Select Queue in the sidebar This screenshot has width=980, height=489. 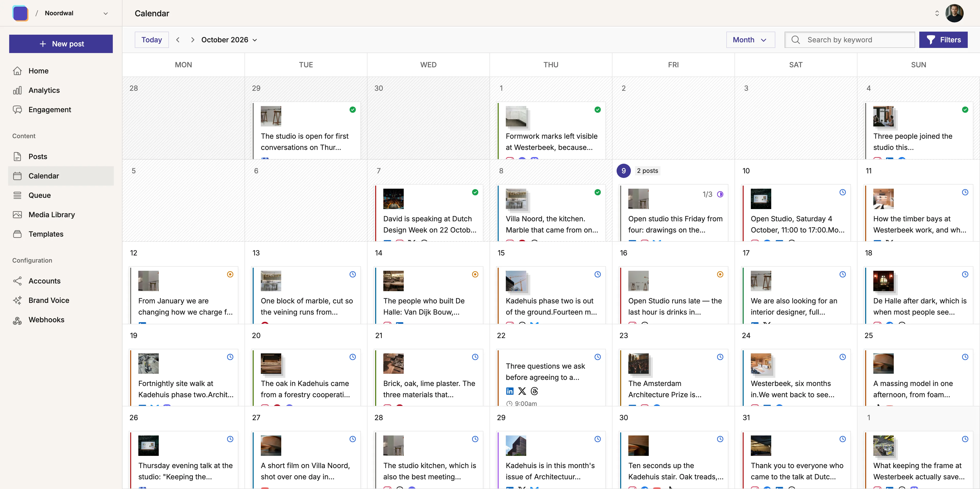click(x=61, y=195)
